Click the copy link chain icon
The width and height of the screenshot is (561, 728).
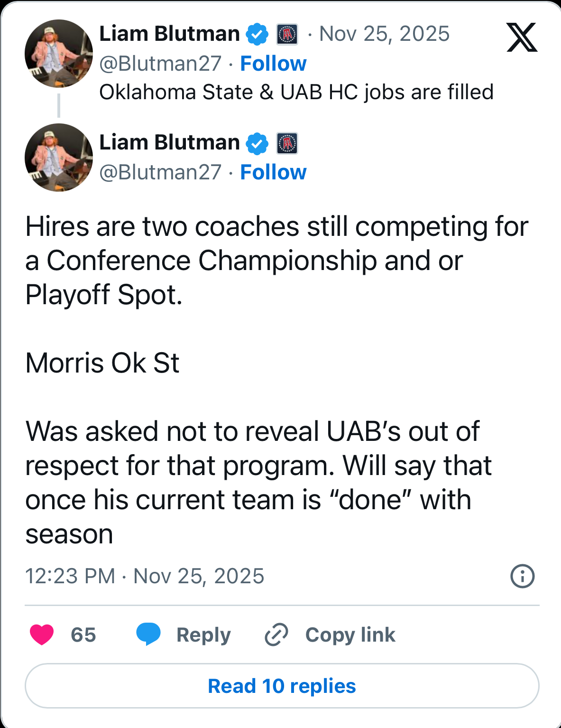tap(276, 635)
